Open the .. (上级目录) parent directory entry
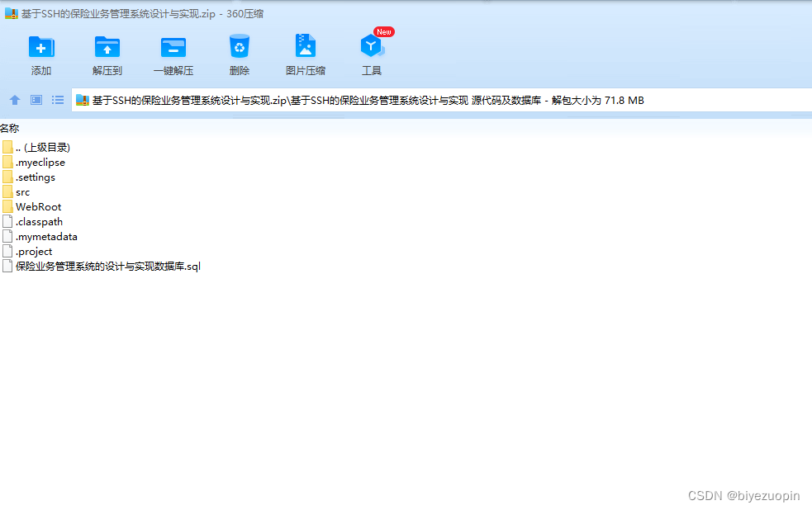 [x=43, y=147]
